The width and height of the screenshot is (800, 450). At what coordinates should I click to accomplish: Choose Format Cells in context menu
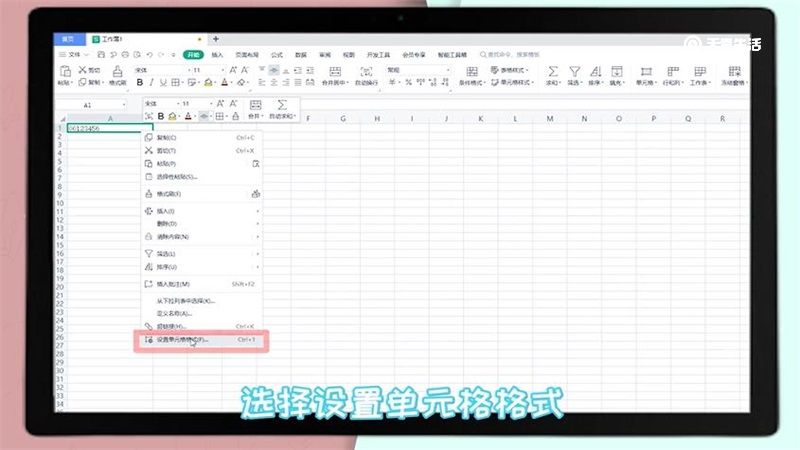coord(202,340)
